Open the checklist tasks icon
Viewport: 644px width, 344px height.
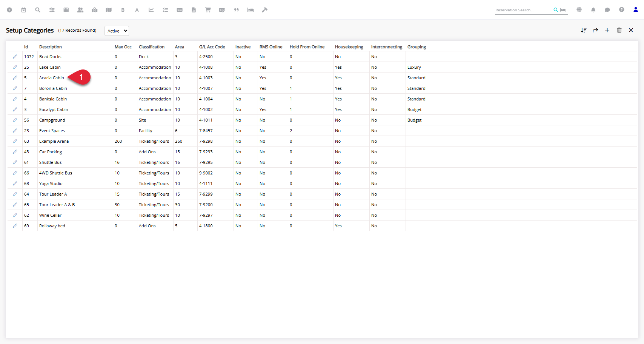pos(165,10)
